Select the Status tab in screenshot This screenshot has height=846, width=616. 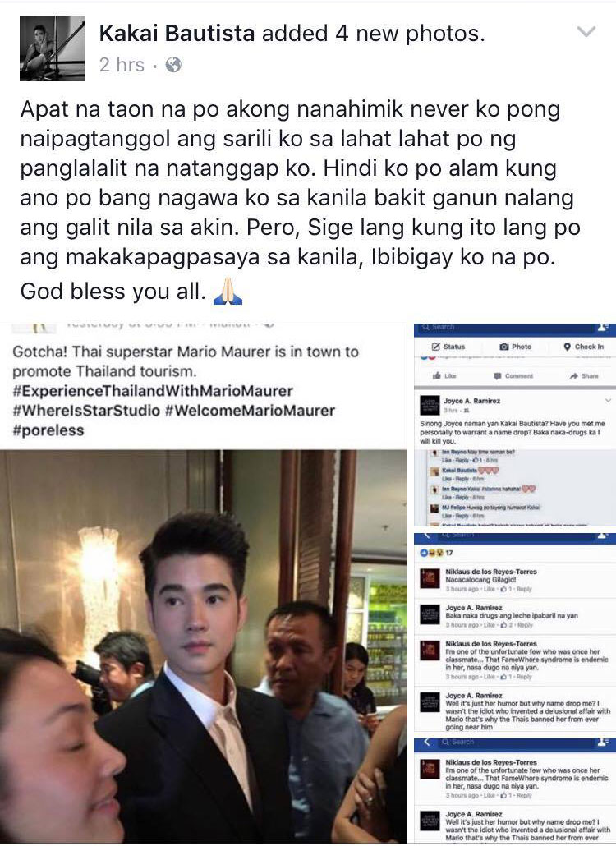(x=448, y=347)
